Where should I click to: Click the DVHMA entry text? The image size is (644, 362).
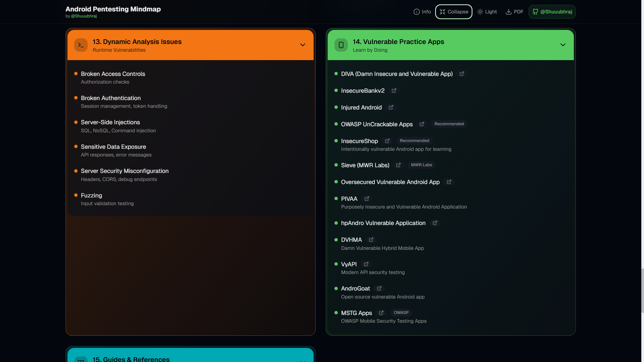[351, 240]
